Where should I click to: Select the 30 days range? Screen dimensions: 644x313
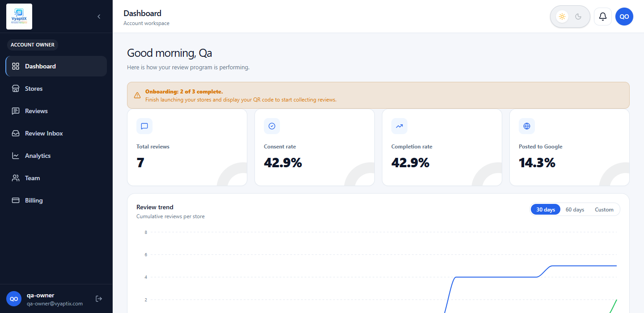[x=546, y=210]
